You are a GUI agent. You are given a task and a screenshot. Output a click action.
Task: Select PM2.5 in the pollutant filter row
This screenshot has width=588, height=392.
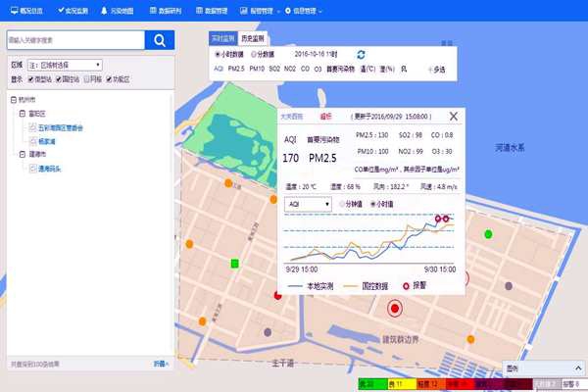236,70
